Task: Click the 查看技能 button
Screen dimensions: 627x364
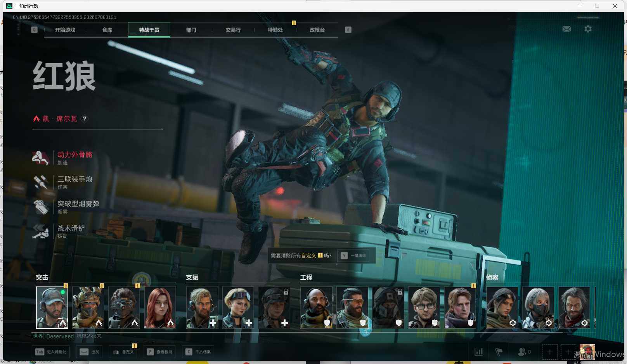Action: click(x=159, y=352)
